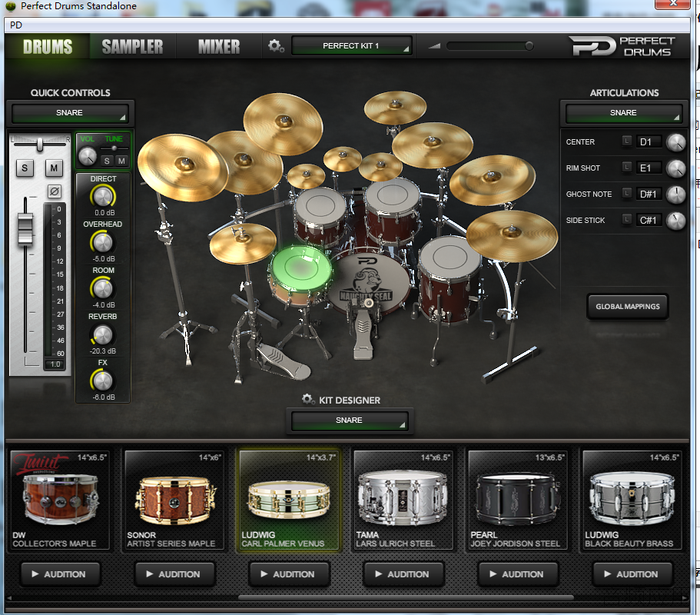Audition the Sonor Artist Series Maple snare
This screenshot has width=700, height=615.
click(174, 574)
